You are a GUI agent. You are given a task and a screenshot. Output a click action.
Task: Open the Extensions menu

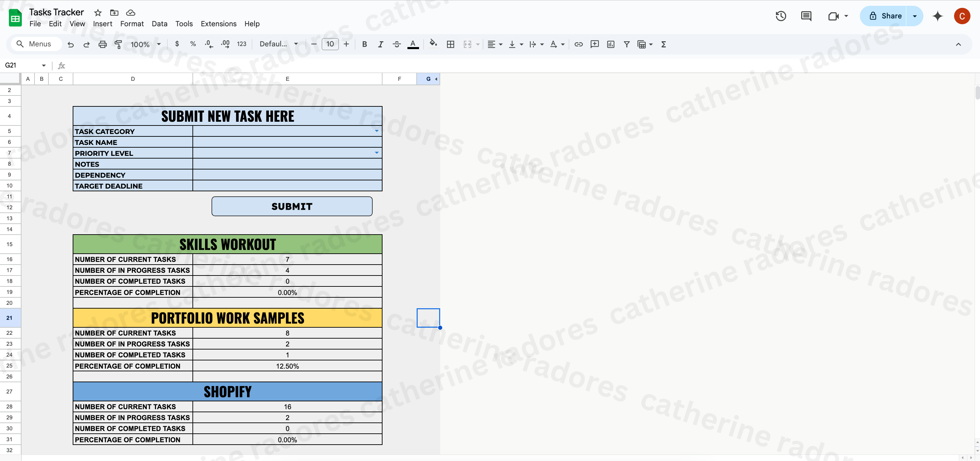218,24
